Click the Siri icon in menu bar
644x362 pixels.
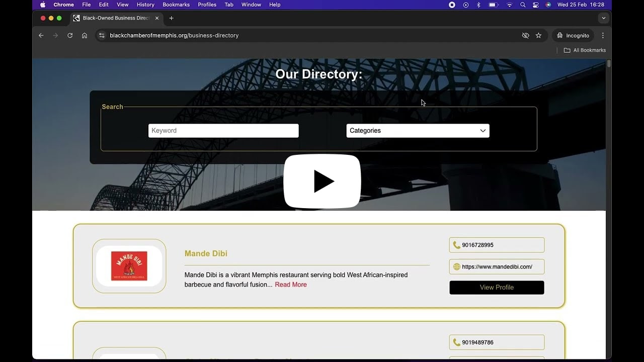(x=548, y=5)
